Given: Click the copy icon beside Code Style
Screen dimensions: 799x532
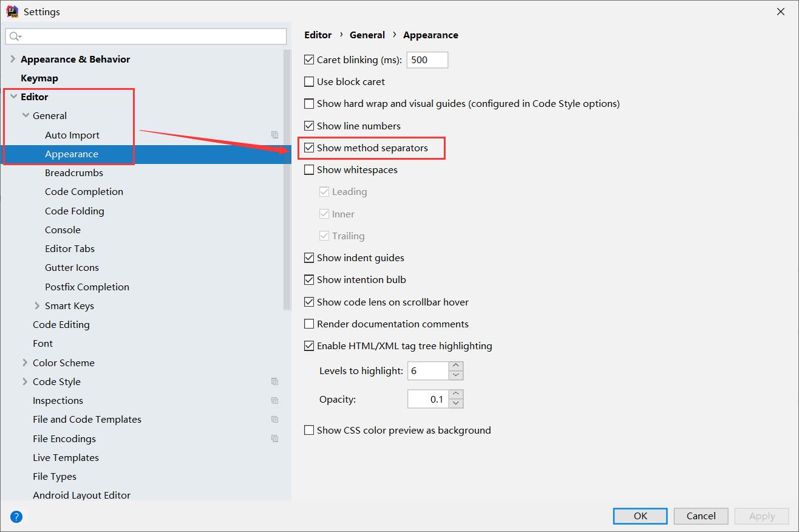Looking at the screenshot, I should pyautogui.click(x=274, y=381).
